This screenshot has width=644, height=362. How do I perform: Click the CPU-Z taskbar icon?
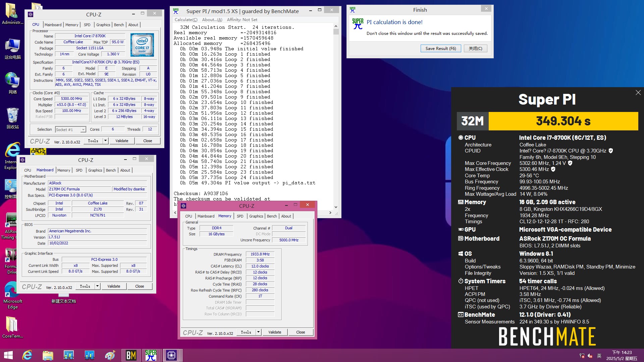pos(171,355)
